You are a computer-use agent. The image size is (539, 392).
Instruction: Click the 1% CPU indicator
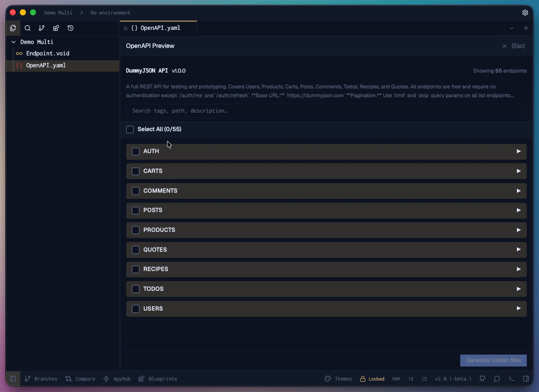point(411,379)
